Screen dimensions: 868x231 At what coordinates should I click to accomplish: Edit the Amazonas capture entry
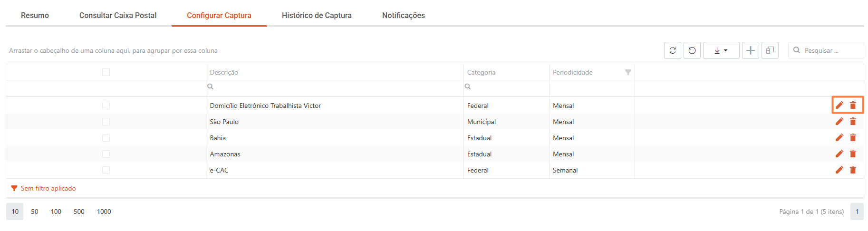click(x=839, y=154)
